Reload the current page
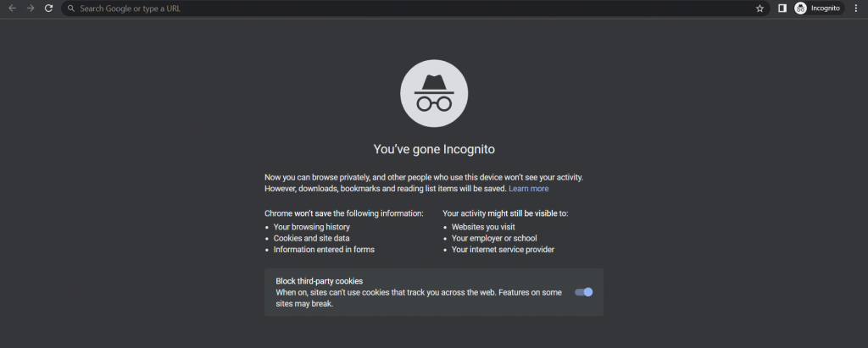Viewport: 868px width, 348px height. pos(48,8)
